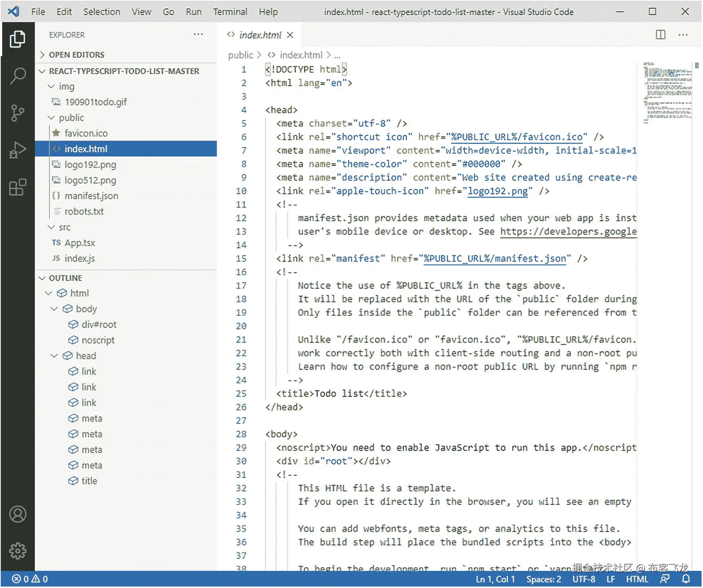Collapse the src folder
Viewport: 703px width, 588px height.
(126, 227)
